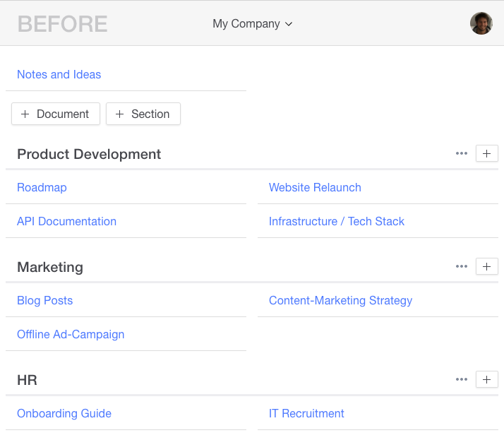504x440 pixels.
Task: Open HR section ellipsis menu
Action: pos(461,379)
